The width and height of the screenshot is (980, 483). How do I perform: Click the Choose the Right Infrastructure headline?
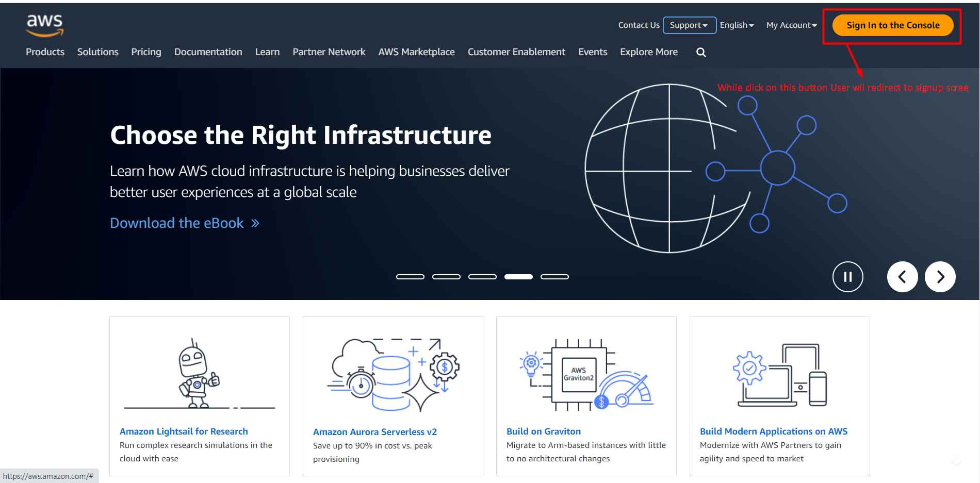(301, 135)
